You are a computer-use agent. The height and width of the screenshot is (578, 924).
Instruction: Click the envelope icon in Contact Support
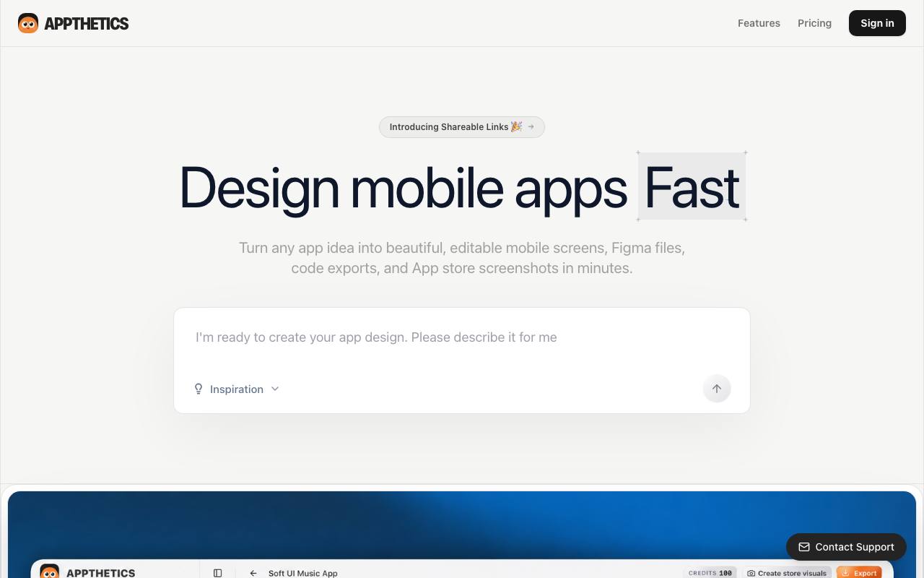(x=804, y=547)
